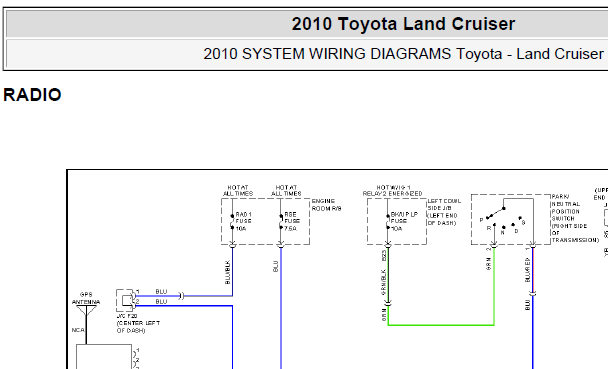Click the 'BK/UP LP FUSE 10A' label
This screenshot has width=608, height=369.
404,221
